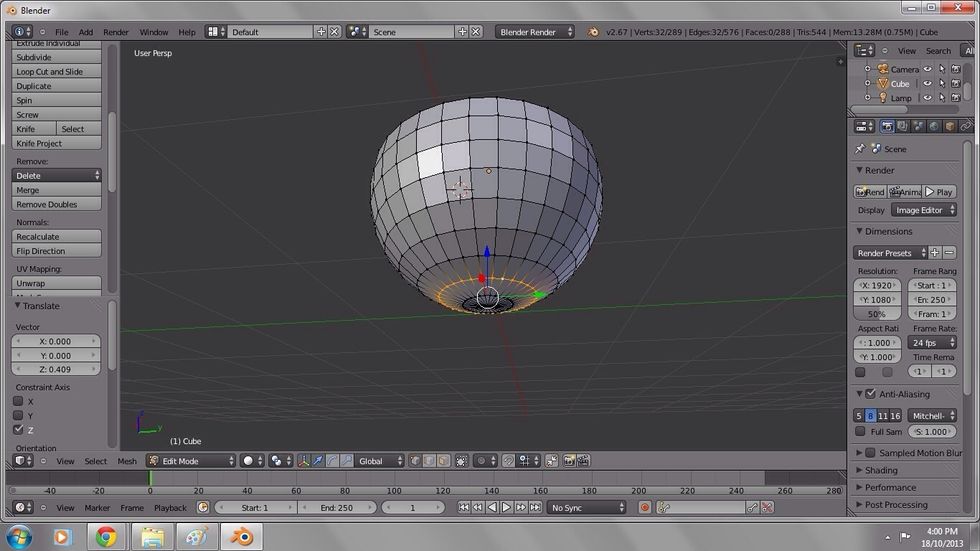The image size is (980, 551).
Task: Toggle Lamp renderability camera icon
Action: coord(956,97)
